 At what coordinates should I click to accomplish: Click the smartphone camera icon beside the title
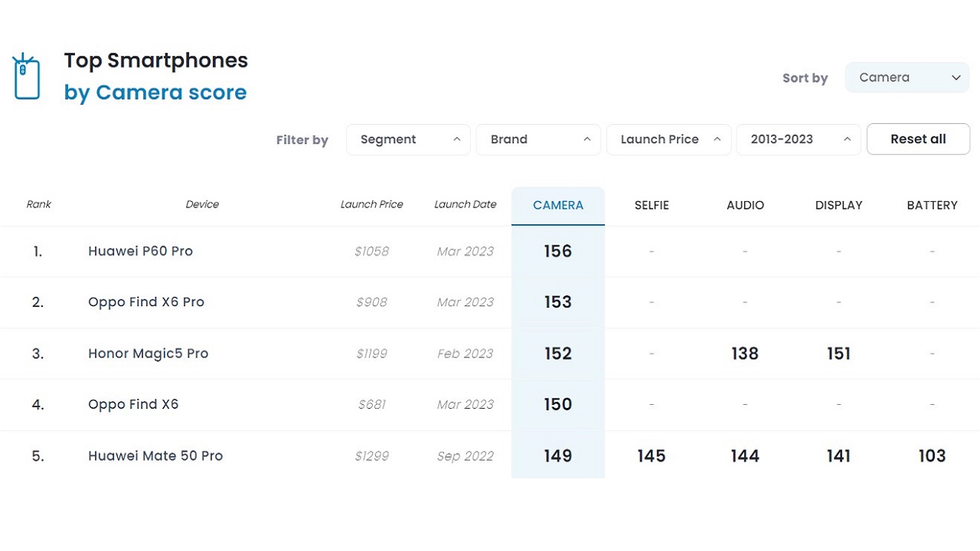coord(26,77)
